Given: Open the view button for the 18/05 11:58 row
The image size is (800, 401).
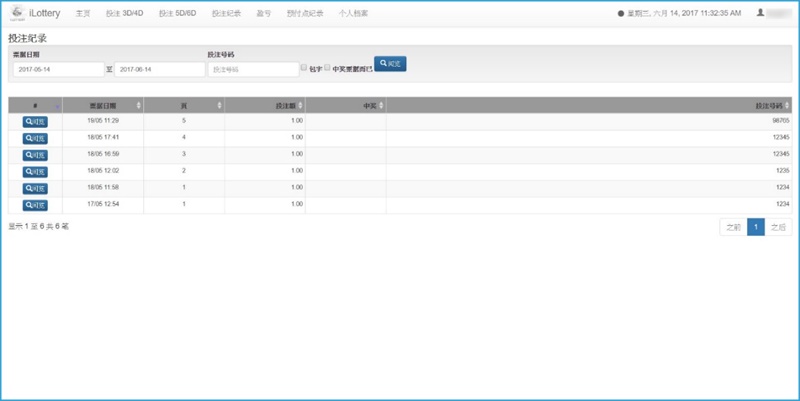Looking at the screenshot, I should pos(35,188).
